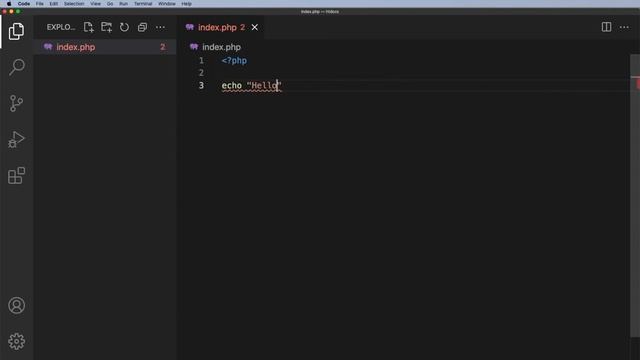
Task: Open the Selection menu
Action: [x=74, y=4]
